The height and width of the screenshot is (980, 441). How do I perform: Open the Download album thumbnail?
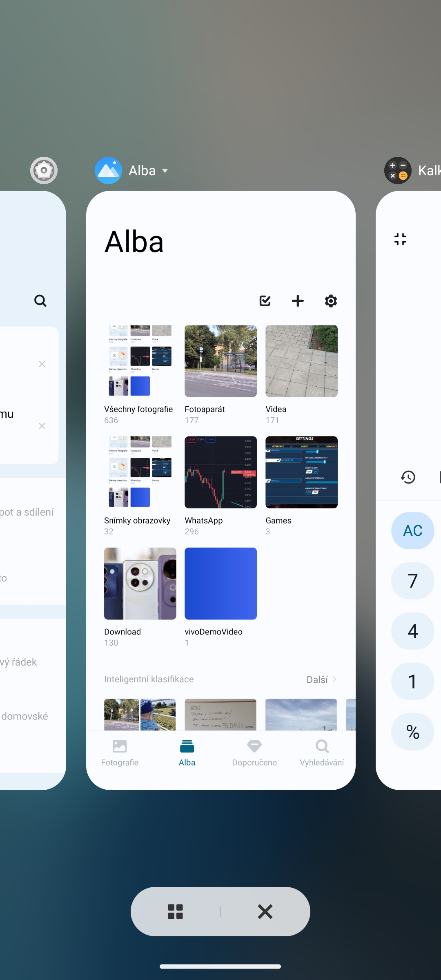(x=140, y=584)
